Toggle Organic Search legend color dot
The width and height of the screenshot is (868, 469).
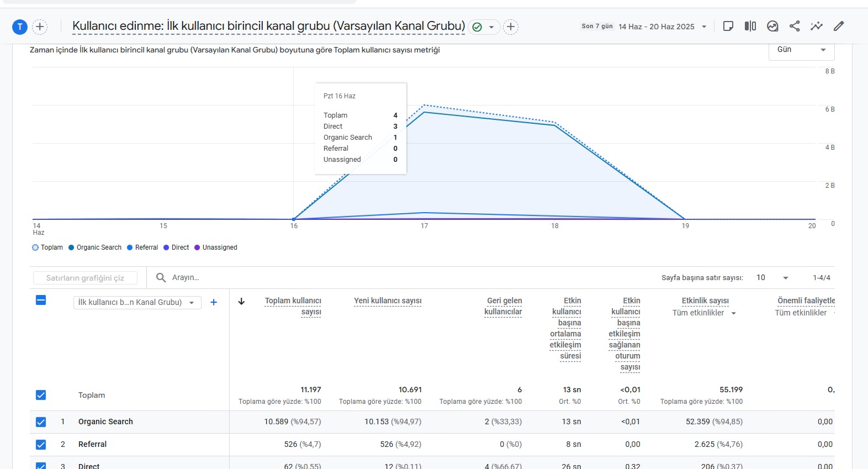[x=71, y=247]
